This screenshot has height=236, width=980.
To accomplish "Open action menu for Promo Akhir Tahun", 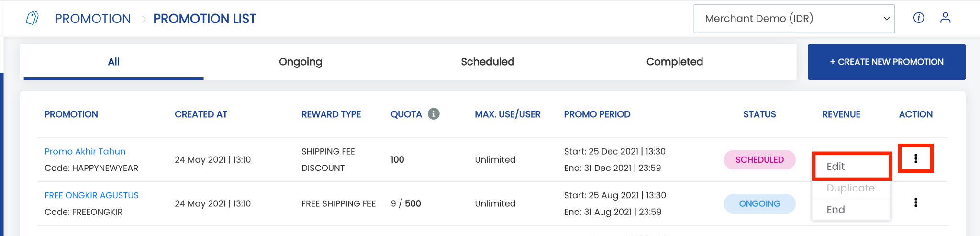I will pos(915,158).
